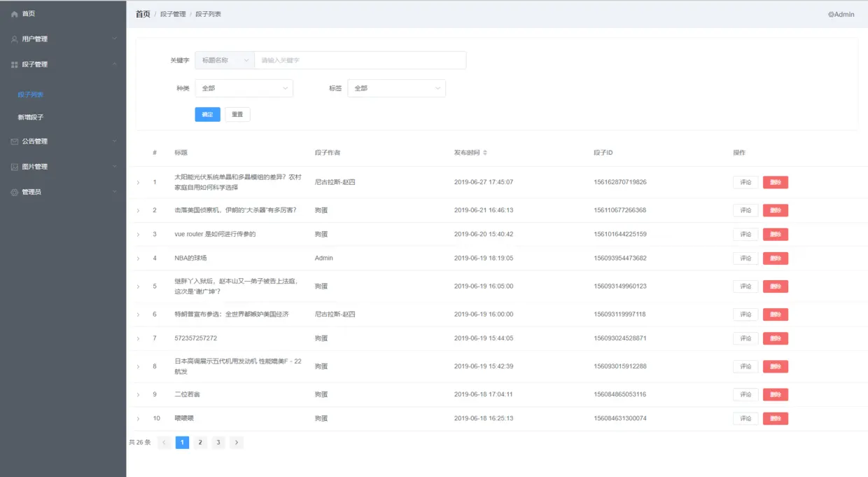Image resolution: width=868 pixels, height=477 pixels.
Task: Click the home icon in the sidebar
Action: point(15,14)
